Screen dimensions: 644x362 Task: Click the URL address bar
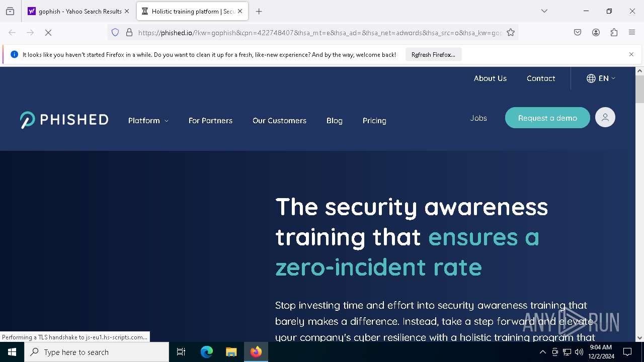[x=319, y=33]
